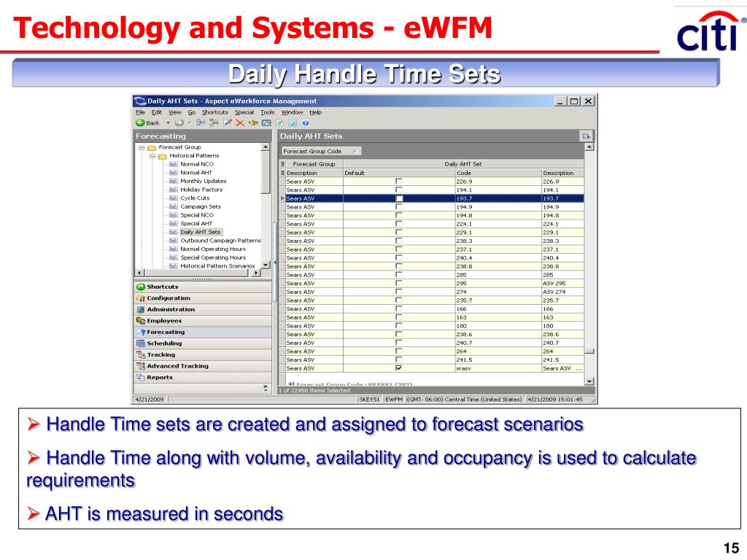Collapse the Forecast Group tree node

[x=142, y=147]
